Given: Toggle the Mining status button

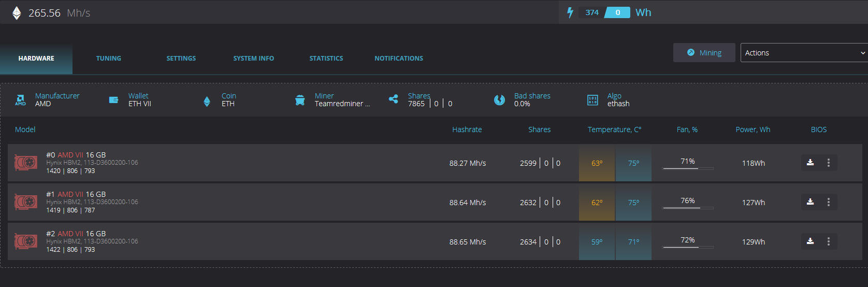Looking at the screenshot, I should pos(704,53).
